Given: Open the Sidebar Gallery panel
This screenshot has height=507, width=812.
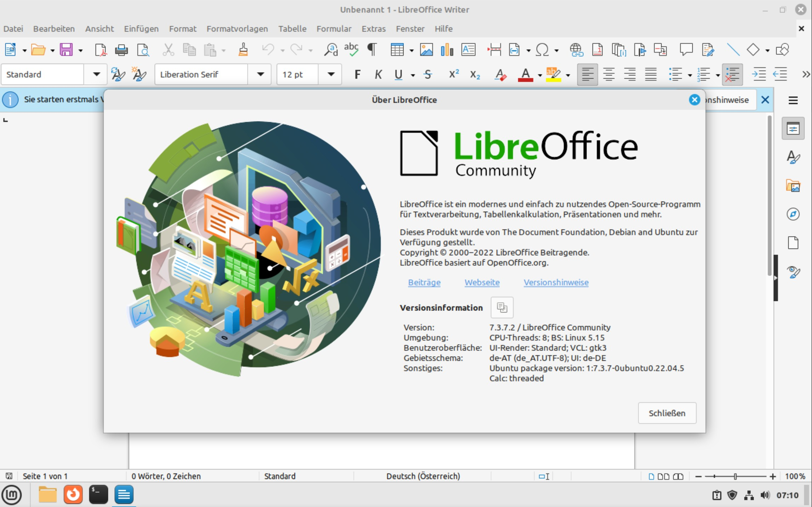Looking at the screenshot, I should click(793, 186).
